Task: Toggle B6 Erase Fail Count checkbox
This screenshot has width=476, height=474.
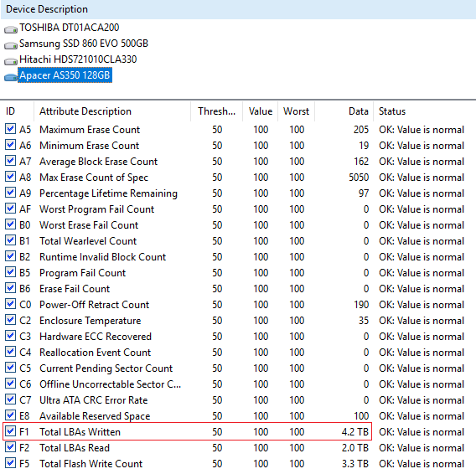Action: point(10,288)
